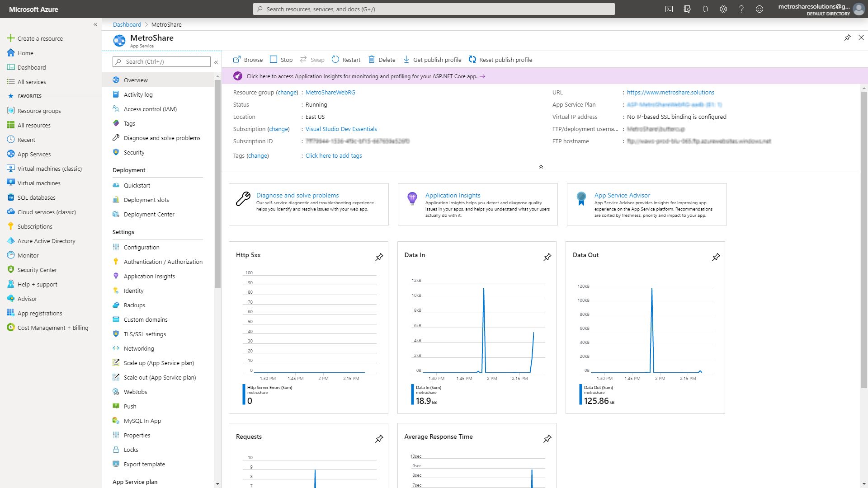Click the MetroShare app service icon
Viewport: 868px width, 488px height.
point(119,41)
